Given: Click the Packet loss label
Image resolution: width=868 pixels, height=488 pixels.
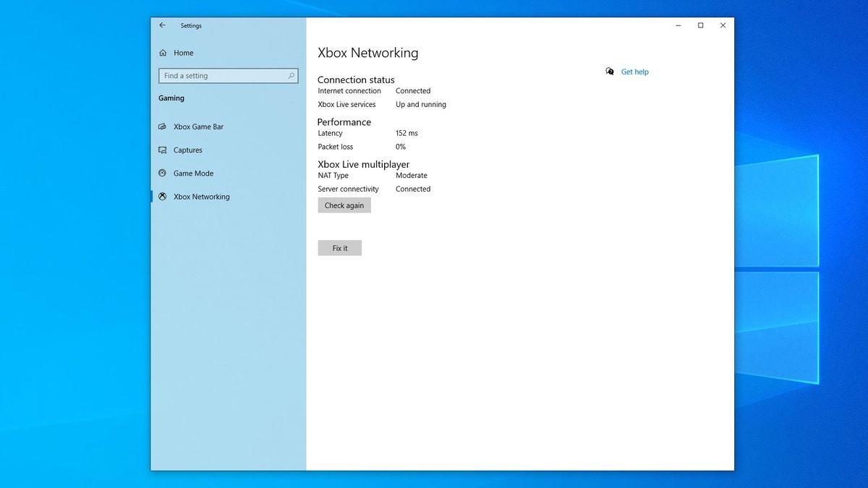Looking at the screenshot, I should [x=336, y=147].
